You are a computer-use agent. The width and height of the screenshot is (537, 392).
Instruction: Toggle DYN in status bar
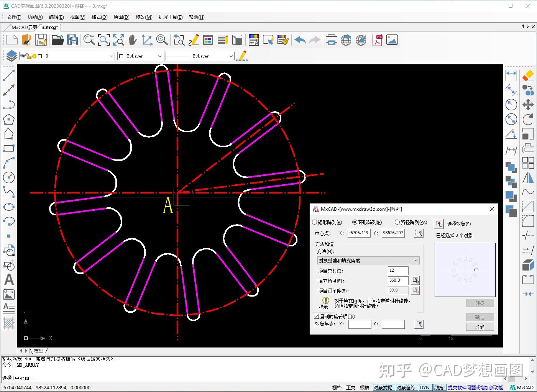click(x=425, y=387)
